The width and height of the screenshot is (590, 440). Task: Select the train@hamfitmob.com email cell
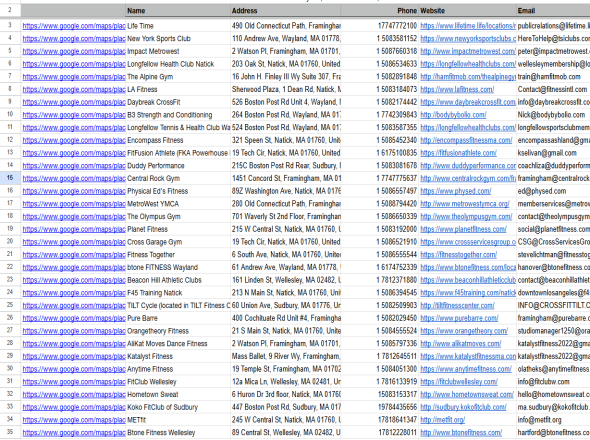553,76
